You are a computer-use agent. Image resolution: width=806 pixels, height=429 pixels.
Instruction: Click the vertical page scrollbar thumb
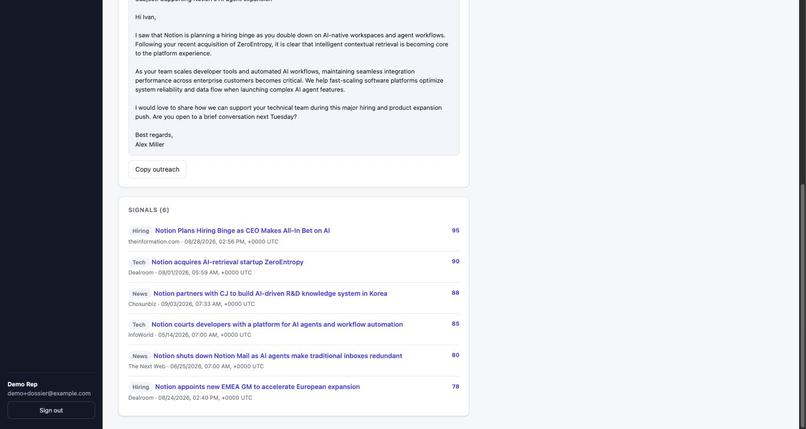(802, 303)
